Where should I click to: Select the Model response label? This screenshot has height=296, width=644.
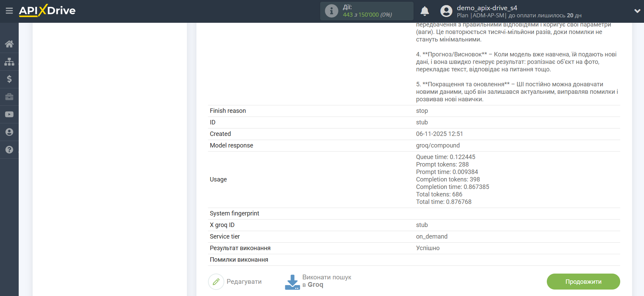tap(231, 145)
